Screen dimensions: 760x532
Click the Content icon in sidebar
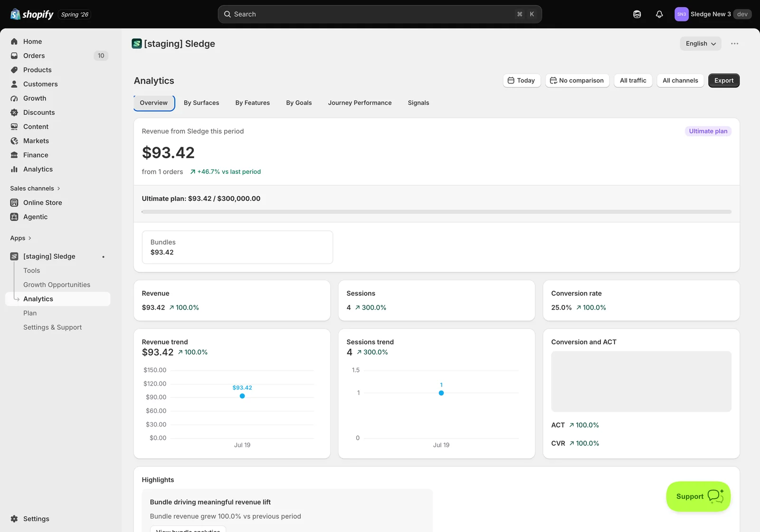(14, 127)
